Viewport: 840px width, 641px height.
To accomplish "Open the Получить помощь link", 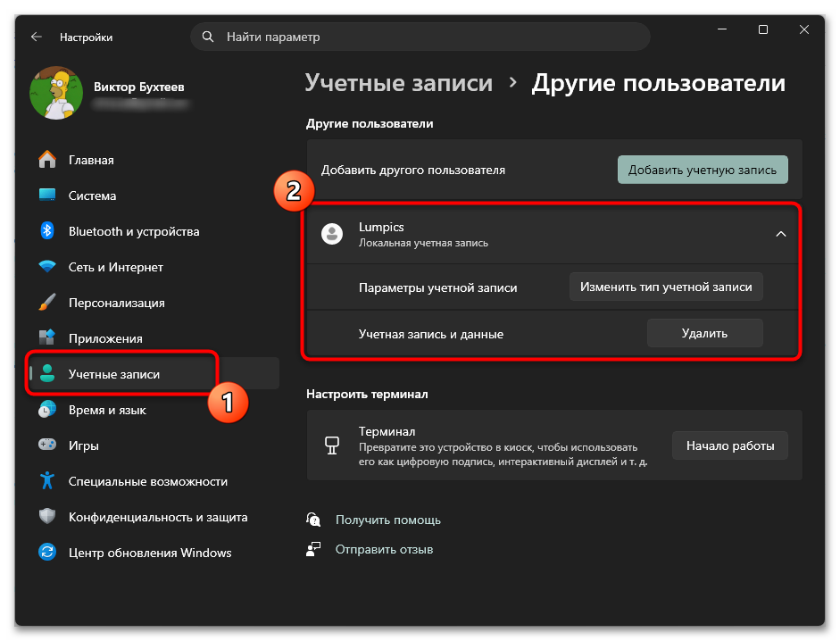I will [x=387, y=520].
